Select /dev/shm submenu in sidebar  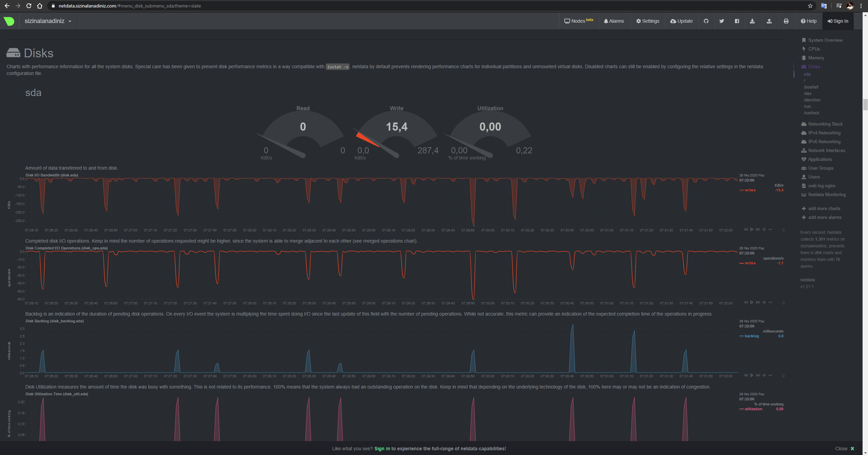(x=812, y=100)
